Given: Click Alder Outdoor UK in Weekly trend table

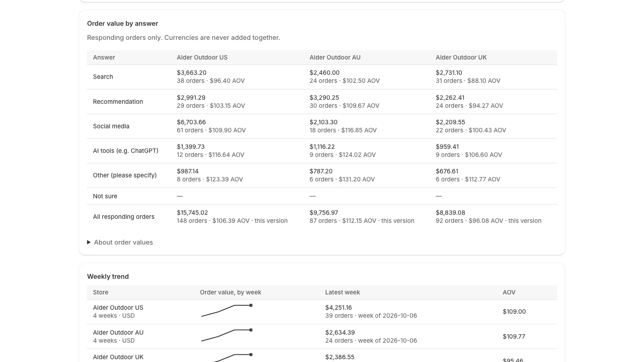Looking at the screenshot, I should tap(118, 357).
